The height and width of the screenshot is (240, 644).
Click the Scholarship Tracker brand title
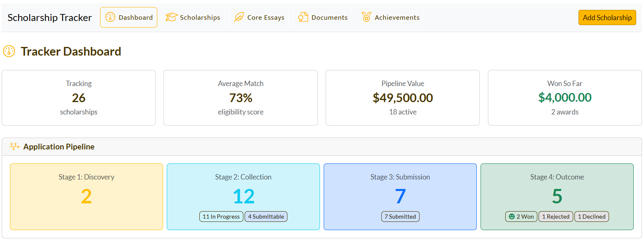[50, 18]
